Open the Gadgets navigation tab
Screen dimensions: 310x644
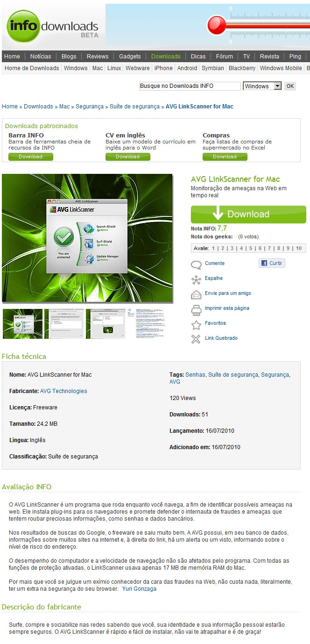(130, 56)
